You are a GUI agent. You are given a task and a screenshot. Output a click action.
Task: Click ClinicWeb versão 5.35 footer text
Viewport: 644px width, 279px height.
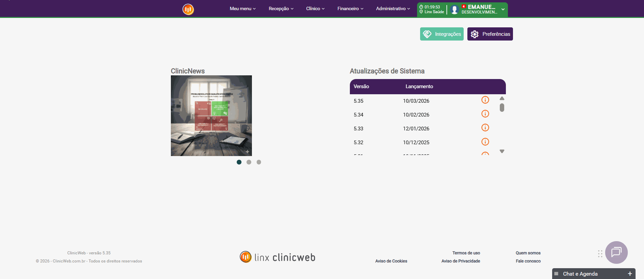click(89, 253)
